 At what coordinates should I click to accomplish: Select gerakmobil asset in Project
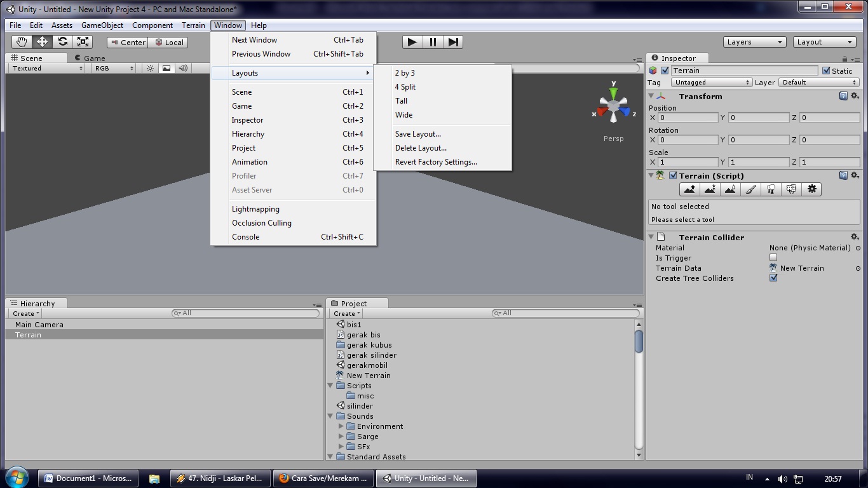click(367, 365)
